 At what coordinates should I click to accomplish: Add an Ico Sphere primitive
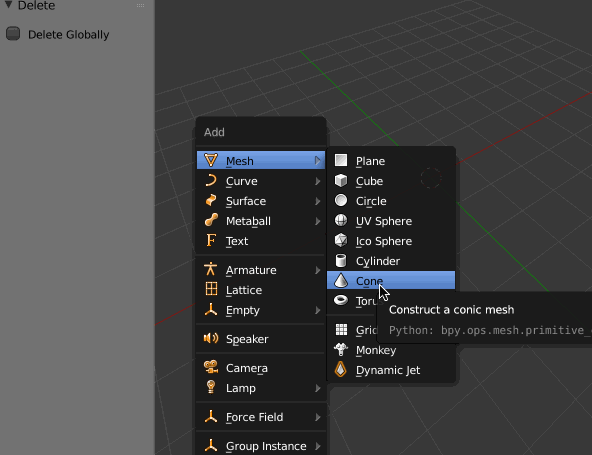coord(391,241)
